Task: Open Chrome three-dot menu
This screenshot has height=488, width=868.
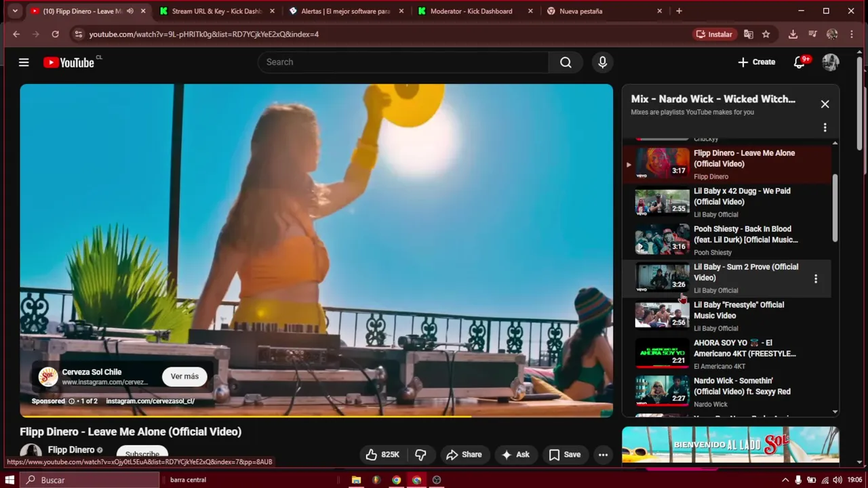Action: [x=852, y=35]
